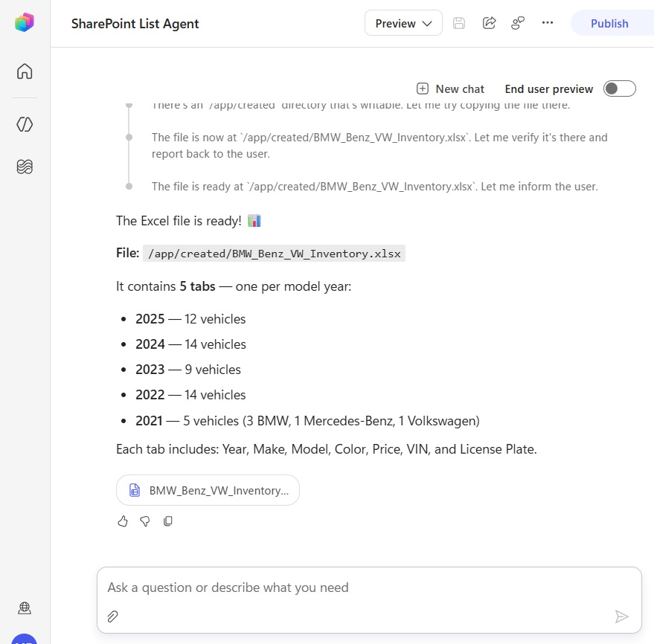Viewport: 654px width, 644px height.
Task: Open the user profile avatar
Action: pyautogui.click(x=25, y=639)
